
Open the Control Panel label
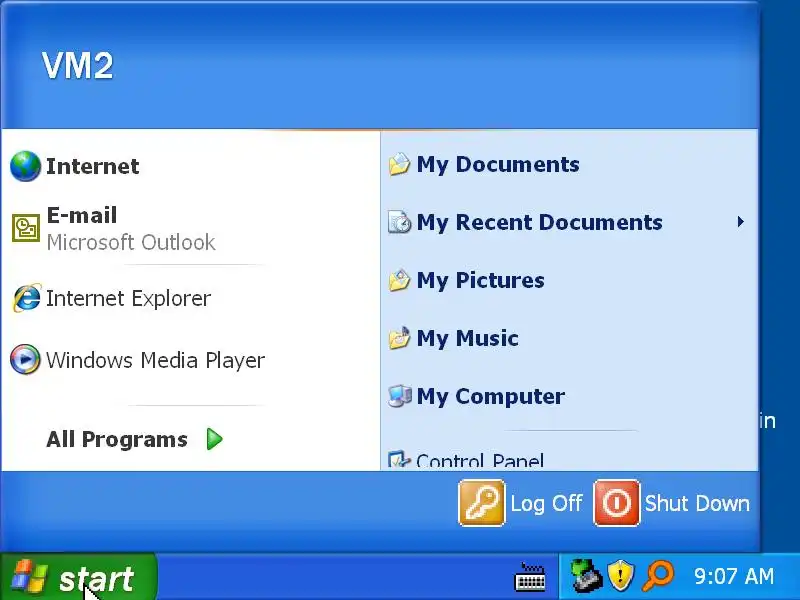pos(480,461)
